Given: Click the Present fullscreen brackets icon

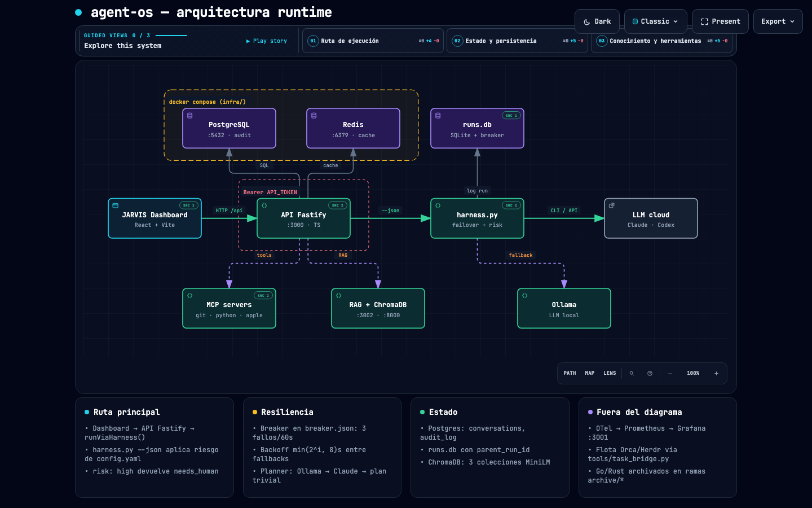Looking at the screenshot, I should [704, 21].
